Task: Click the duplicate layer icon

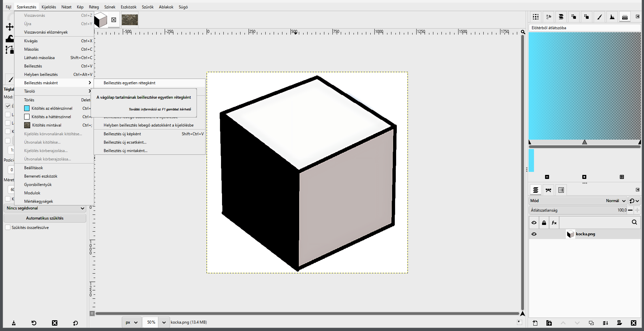Action: tap(591, 323)
